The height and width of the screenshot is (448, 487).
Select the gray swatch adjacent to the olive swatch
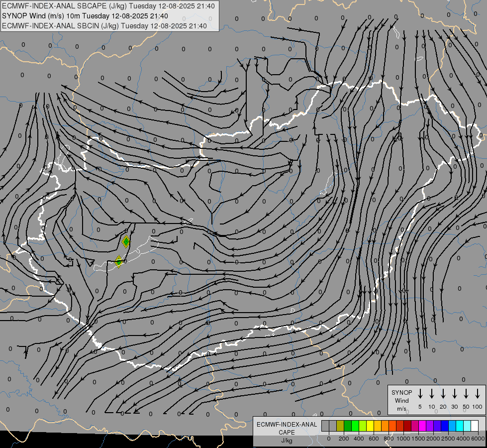(333, 426)
